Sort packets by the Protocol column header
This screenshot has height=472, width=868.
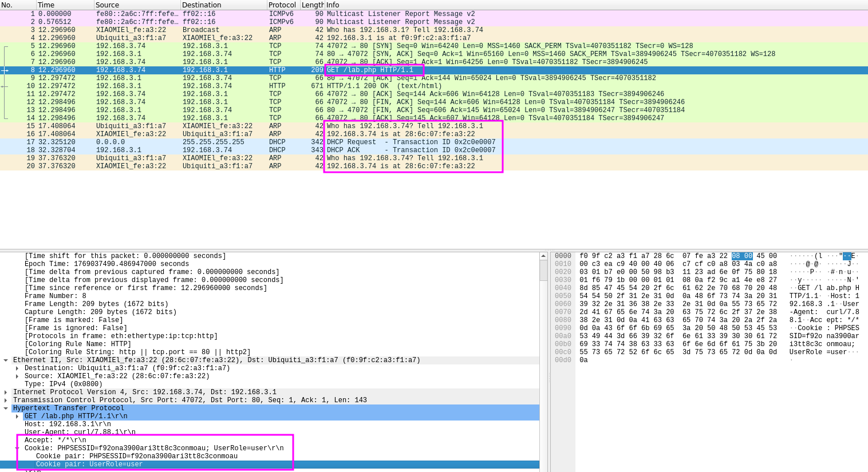click(282, 5)
